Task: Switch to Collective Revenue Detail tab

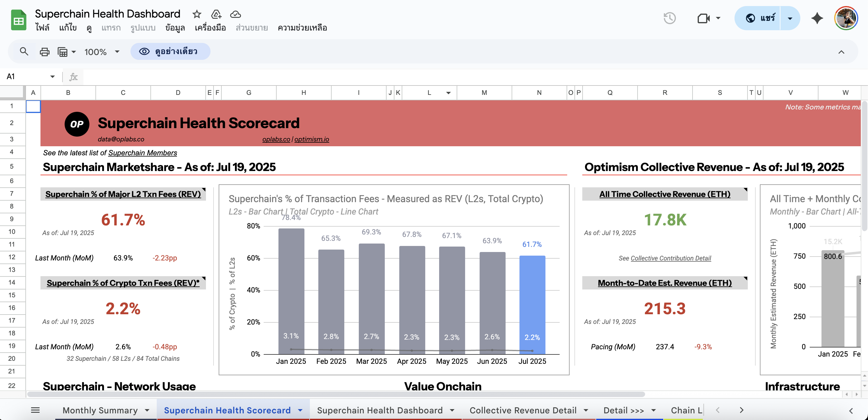Action: pos(523,410)
